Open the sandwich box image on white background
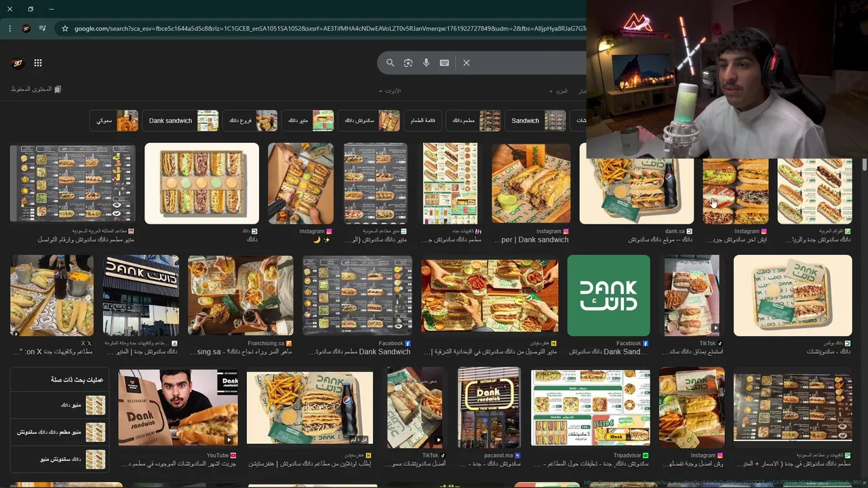 click(202, 183)
